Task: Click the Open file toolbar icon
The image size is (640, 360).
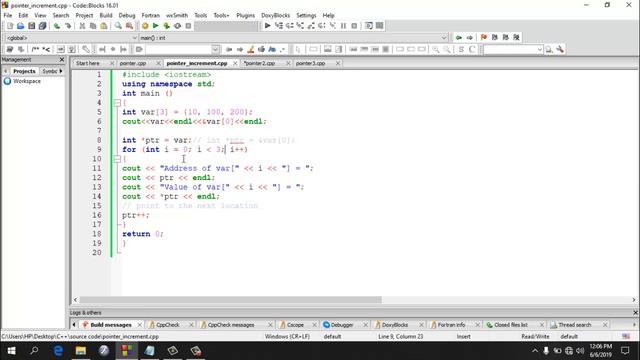Action: (x=20, y=26)
